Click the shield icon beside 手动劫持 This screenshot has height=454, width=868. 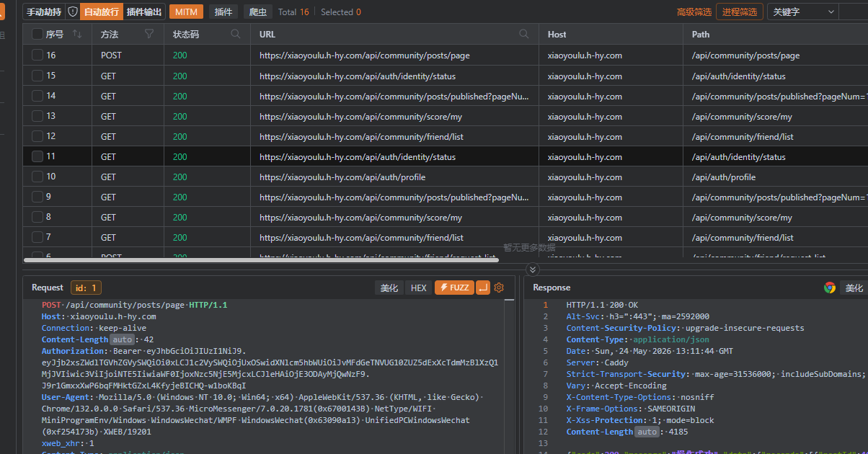tap(72, 12)
